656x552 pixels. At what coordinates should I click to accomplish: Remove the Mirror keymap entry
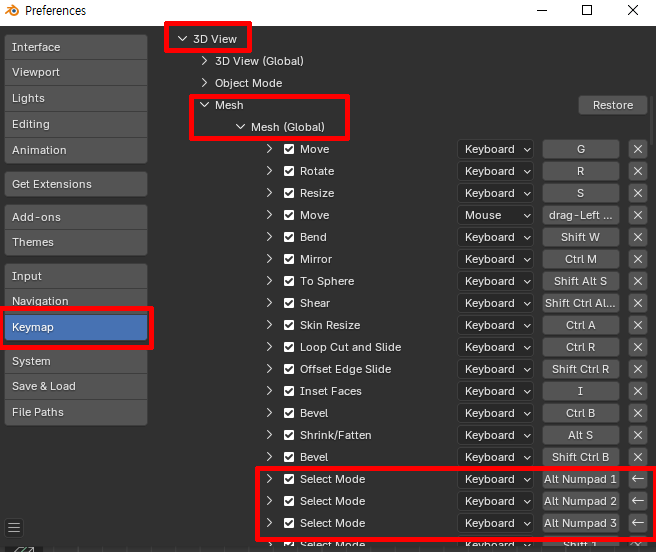(x=638, y=259)
